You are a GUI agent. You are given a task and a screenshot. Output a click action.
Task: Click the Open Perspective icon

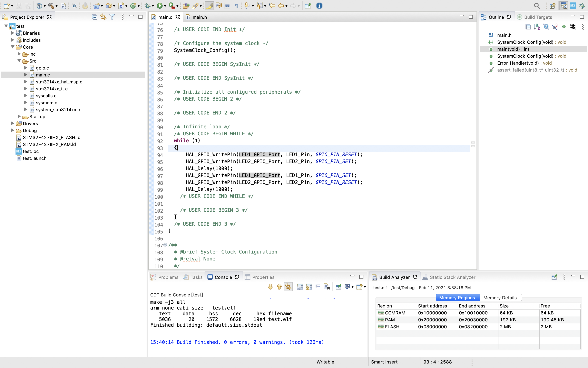pos(552,6)
